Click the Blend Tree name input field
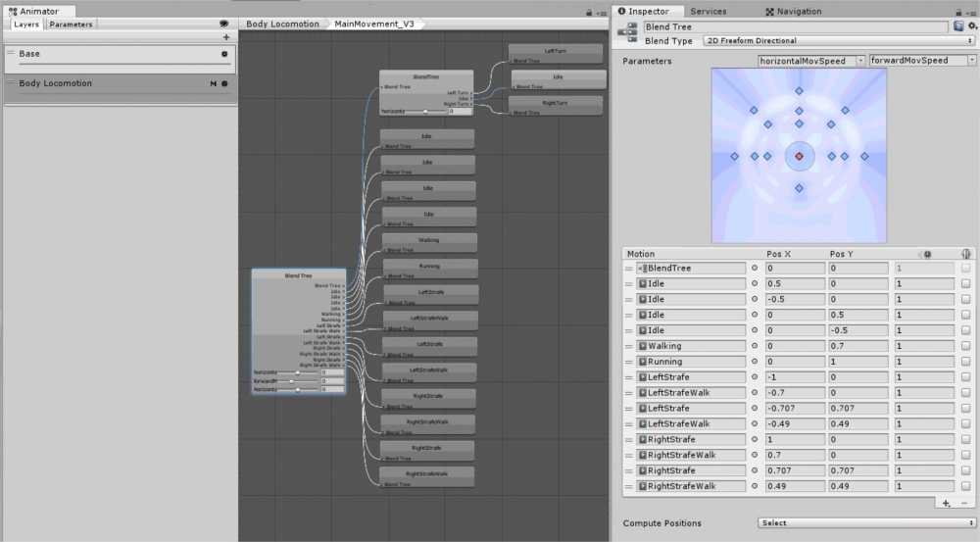 [796, 26]
